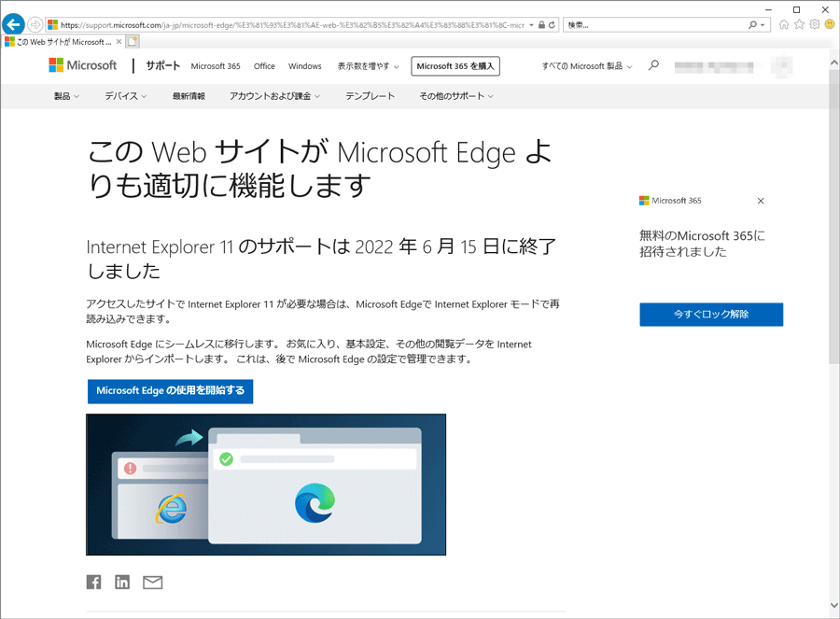Click the scrollbar down arrow

point(834,605)
